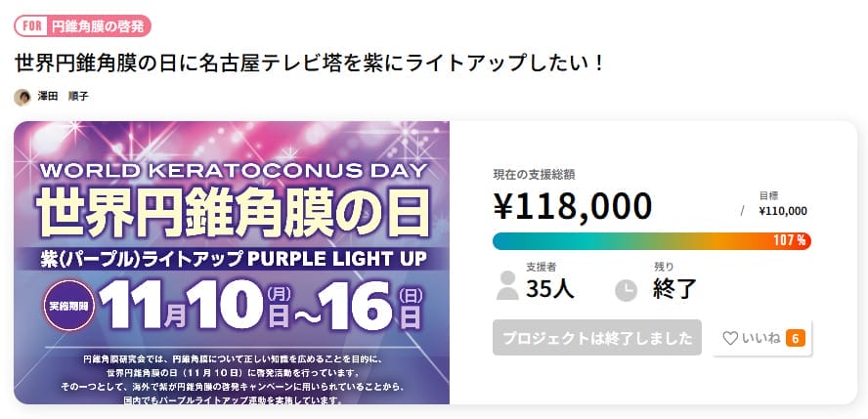Click the ¥118,000 total amount
Screen dimensions: 868x419
click(x=573, y=205)
